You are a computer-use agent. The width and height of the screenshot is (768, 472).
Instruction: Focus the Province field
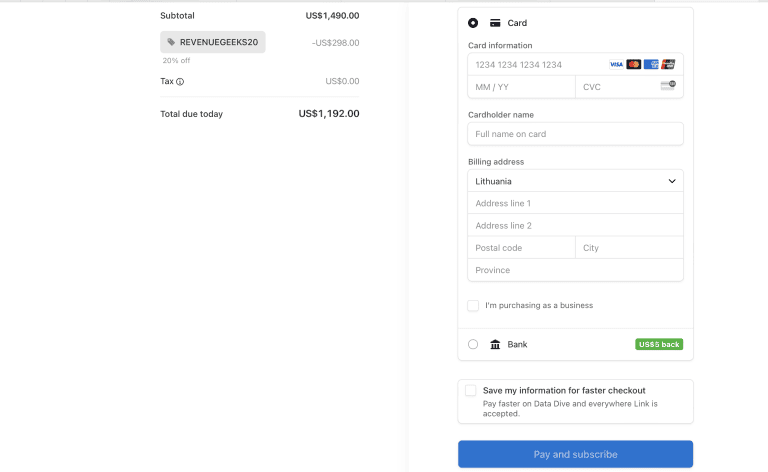click(576, 270)
